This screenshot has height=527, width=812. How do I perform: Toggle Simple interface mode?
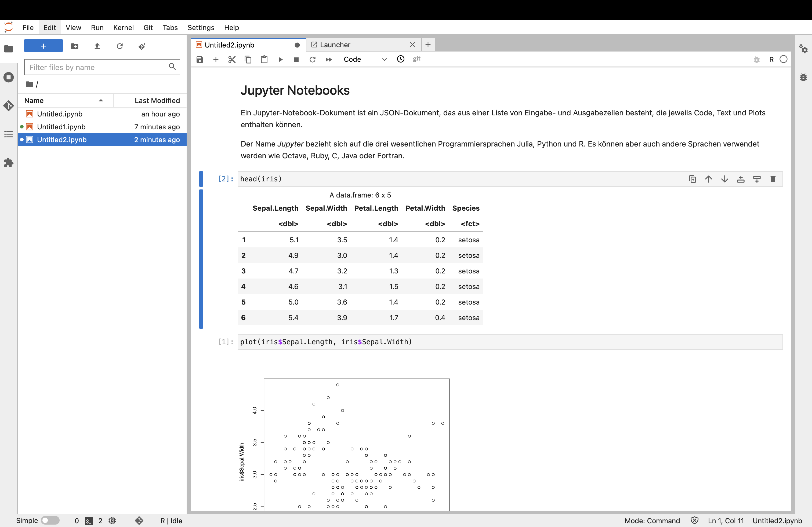point(50,521)
